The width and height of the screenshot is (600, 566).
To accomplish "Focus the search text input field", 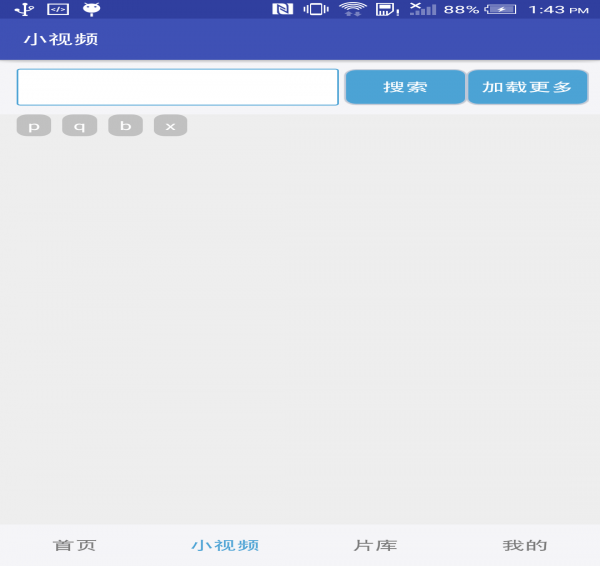I will 178,87.
